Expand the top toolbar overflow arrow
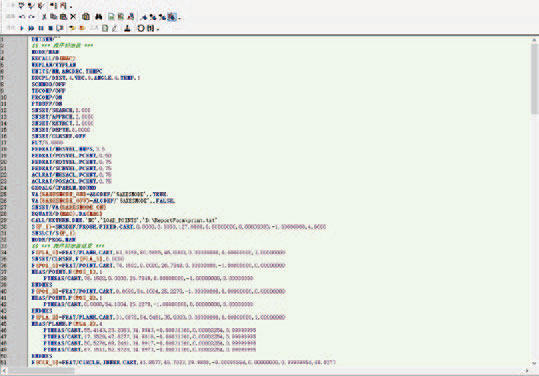The width and height of the screenshot is (539, 376). tap(71, 7)
